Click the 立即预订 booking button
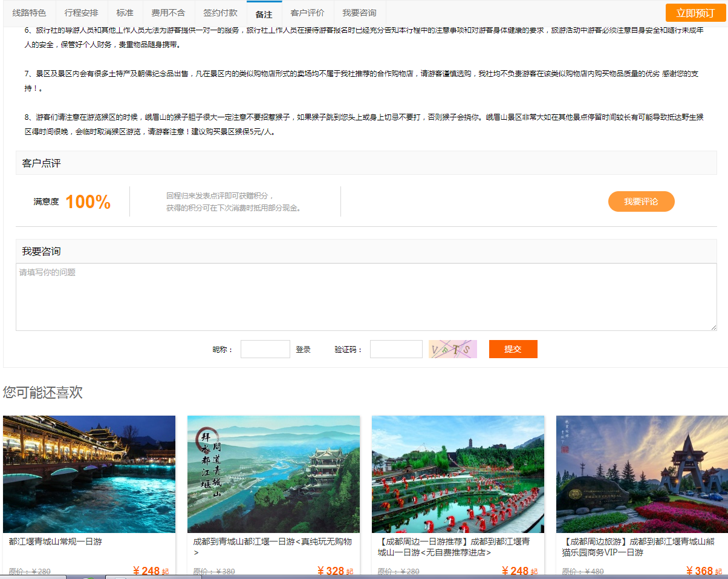The width and height of the screenshot is (728, 579). pyautogui.click(x=695, y=13)
